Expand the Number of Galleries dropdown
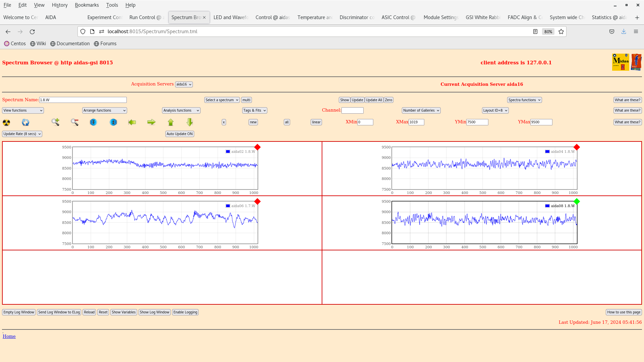Viewport: 644px width, 362px height. click(x=421, y=110)
